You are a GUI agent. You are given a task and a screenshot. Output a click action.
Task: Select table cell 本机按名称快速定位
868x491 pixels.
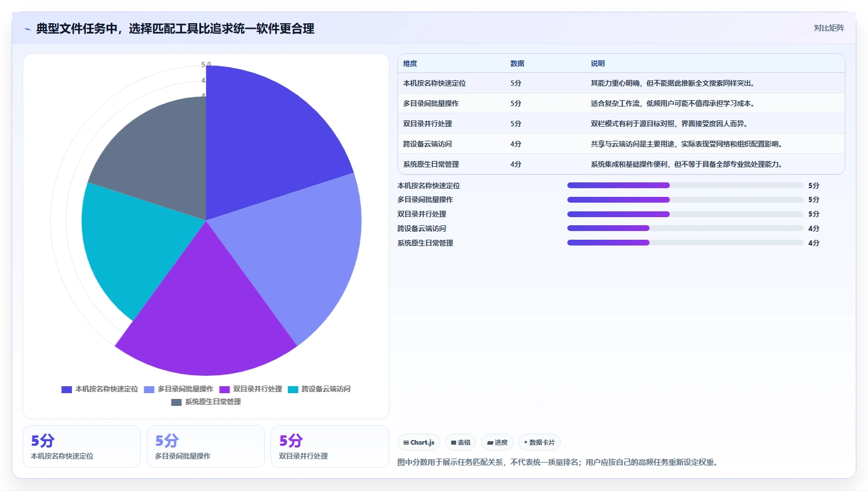click(x=435, y=83)
